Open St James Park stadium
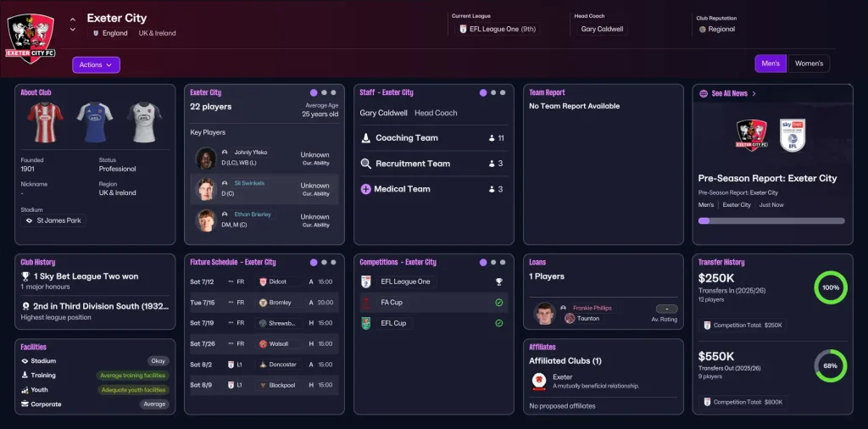Image resolution: width=868 pixels, height=429 pixels. click(53, 220)
